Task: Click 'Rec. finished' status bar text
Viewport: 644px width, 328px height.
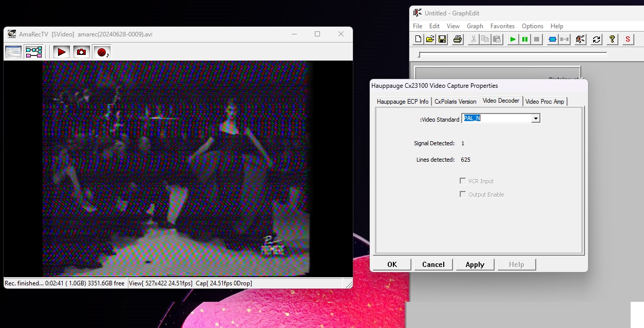Action: pos(65,283)
